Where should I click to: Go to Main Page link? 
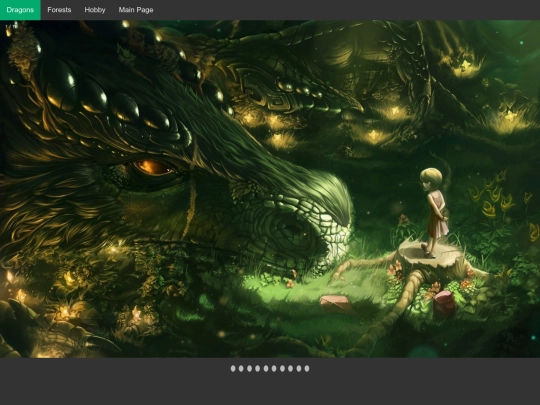(136, 10)
